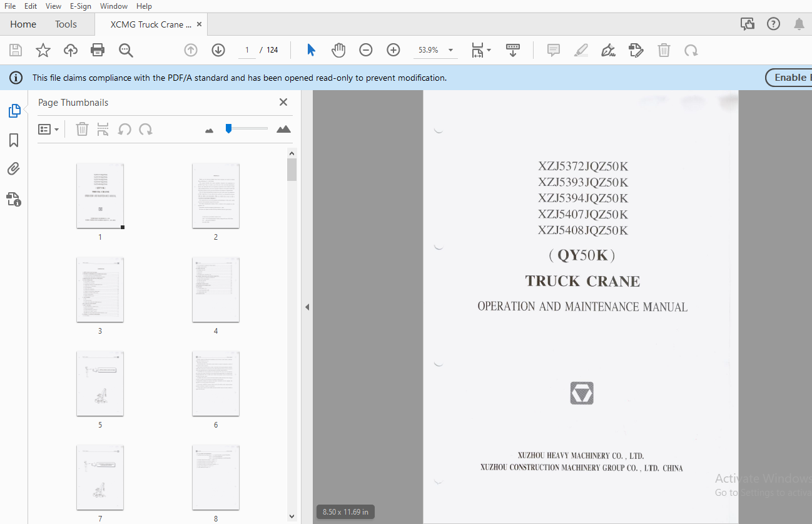Click the thumbnail size slider
812x524 pixels.
pyautogui.click(x=246, y=129)
